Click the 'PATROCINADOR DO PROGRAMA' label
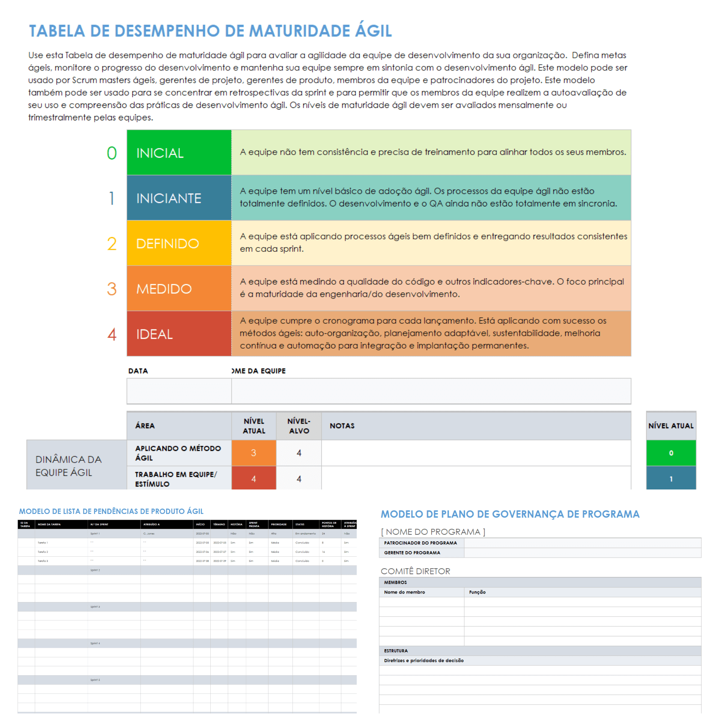Viewport: 728px width, 728px height. [421, 543]
